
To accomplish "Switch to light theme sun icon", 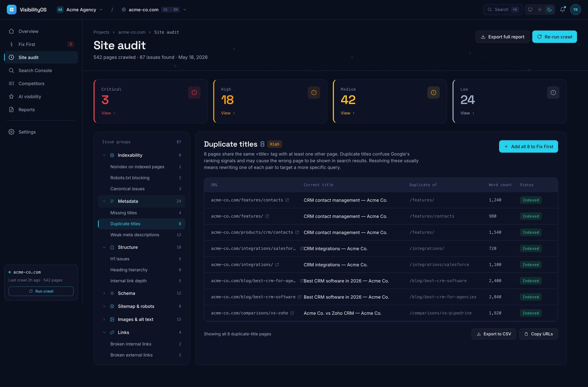I will coord(540,9).
